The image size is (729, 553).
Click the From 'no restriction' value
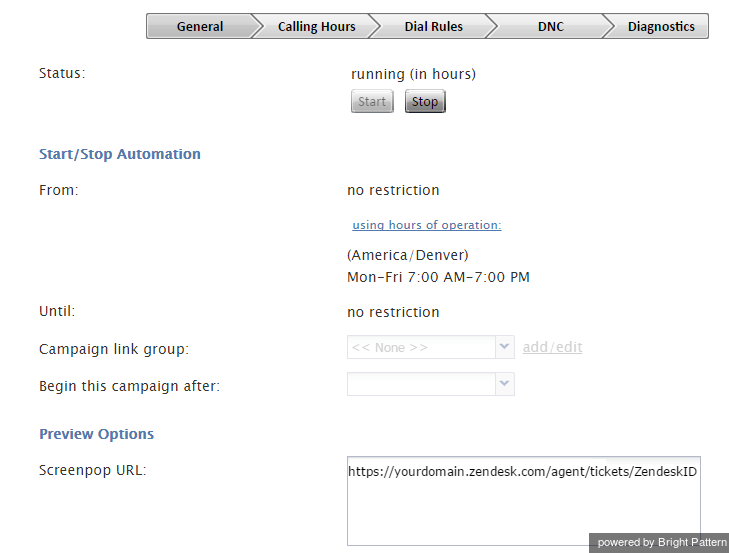393,190
